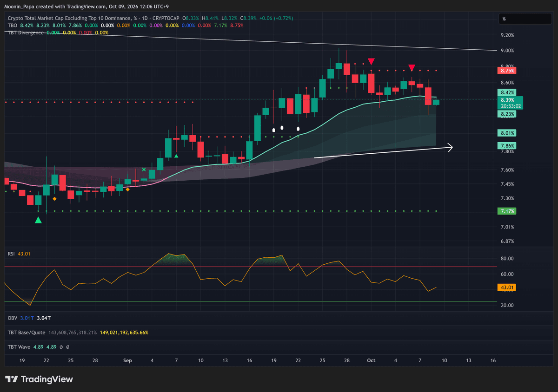Select the TBT Wave pane label
The height and width of the screenshot is (392, 558).
coord(19,347)
